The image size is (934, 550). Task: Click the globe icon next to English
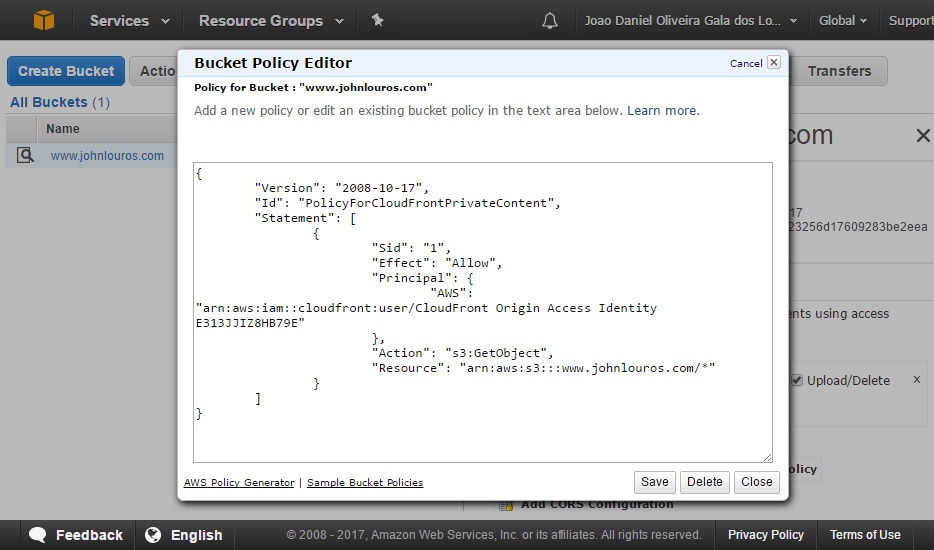(x=153, y=535)
